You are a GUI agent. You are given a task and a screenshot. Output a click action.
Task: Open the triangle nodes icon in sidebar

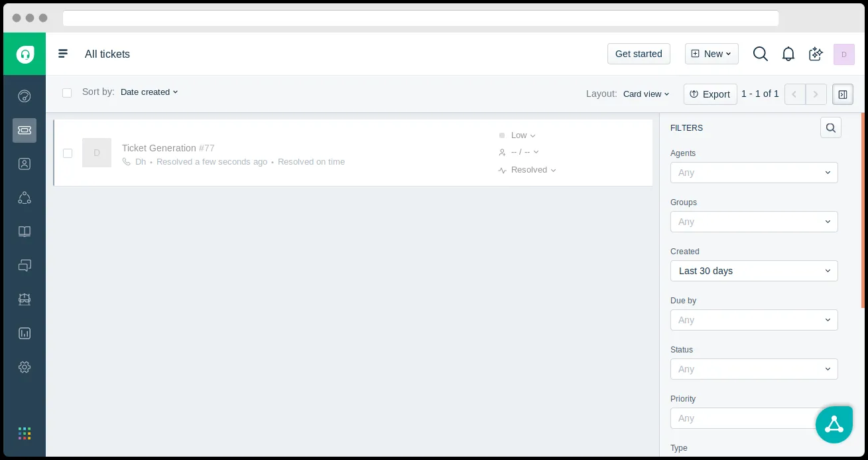pyautogui.click(x=25, y=198)
